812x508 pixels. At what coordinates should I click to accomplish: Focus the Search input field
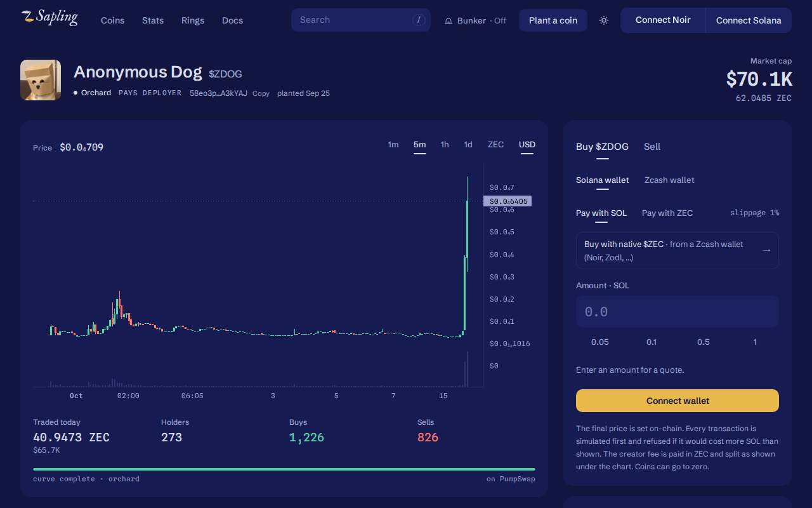click(x=361, y=20)
